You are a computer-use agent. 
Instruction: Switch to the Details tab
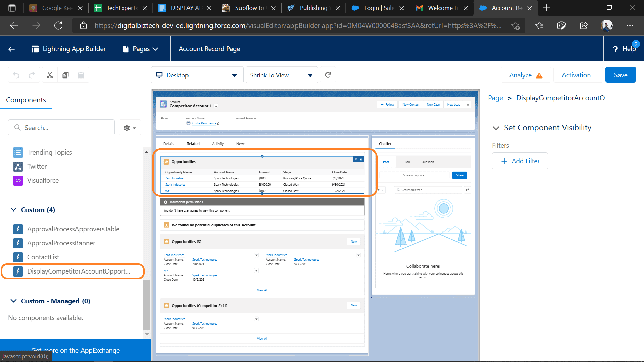(169, 144)
